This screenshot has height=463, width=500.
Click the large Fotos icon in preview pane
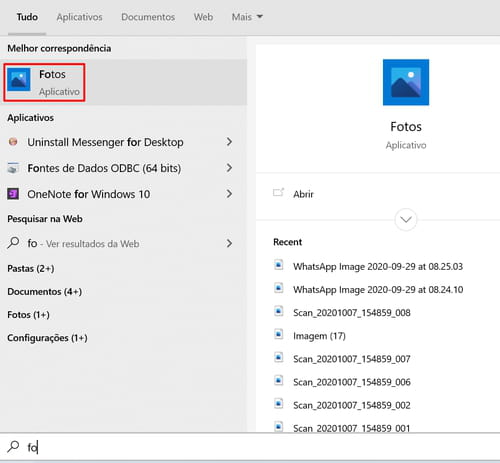click(x=406, y=82)
